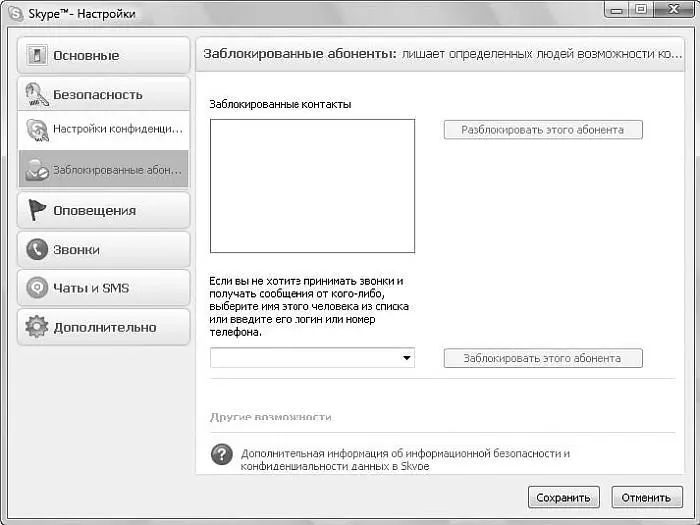This screenshot has width=700, height=525.
Task: Click the Основные section icon
Action: click(x=37, y=56)
